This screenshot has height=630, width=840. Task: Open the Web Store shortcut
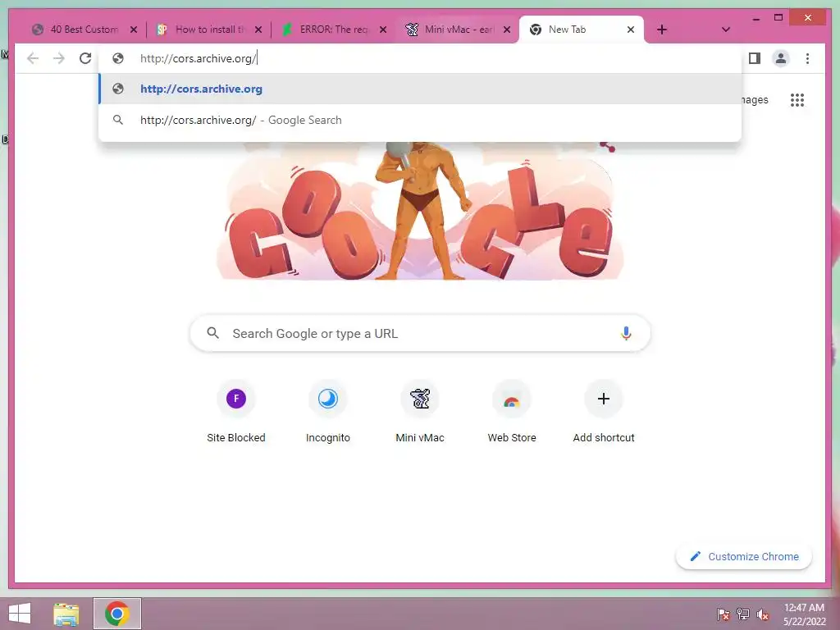[512, 412]
